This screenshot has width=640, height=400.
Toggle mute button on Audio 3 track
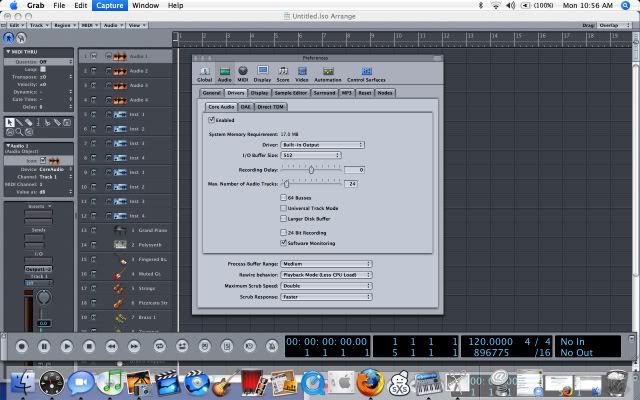(x=94, y=85)
